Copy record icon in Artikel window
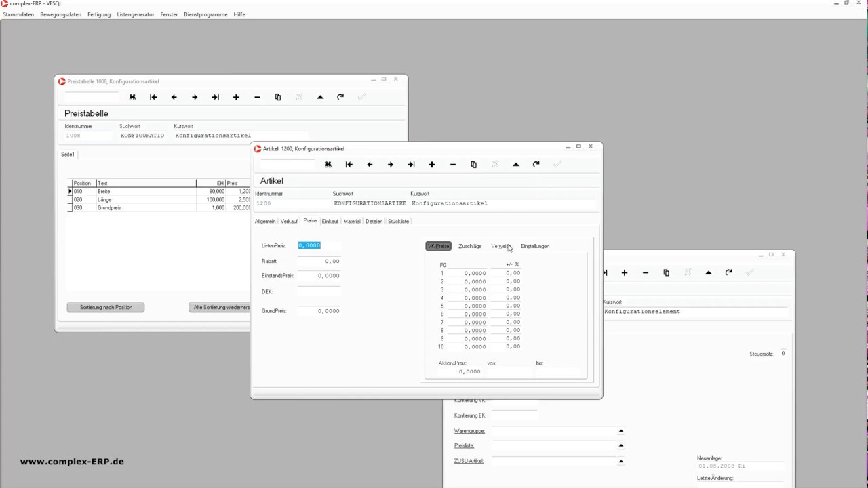Viewport: 868px width, 488px height. 473,165
